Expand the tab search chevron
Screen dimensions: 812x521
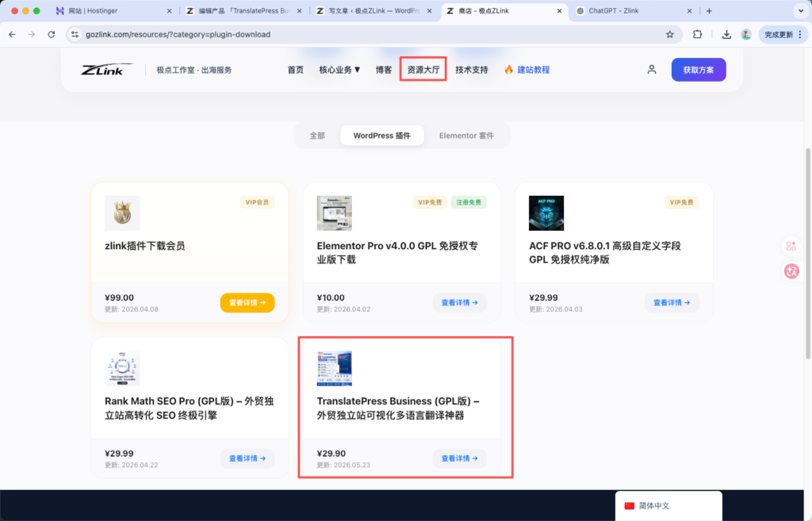pos(801,11)
